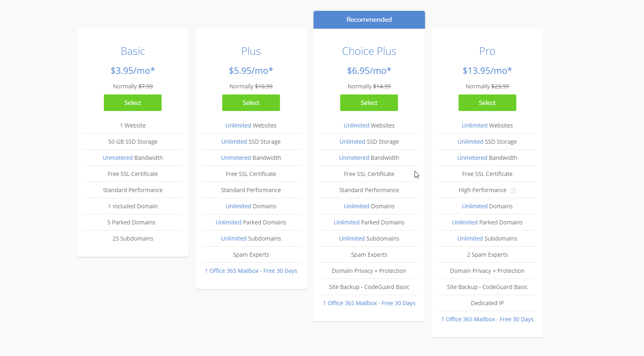Click the Choice Plus plan title
This screenshot has width=644, height=356.
[369, 51]
